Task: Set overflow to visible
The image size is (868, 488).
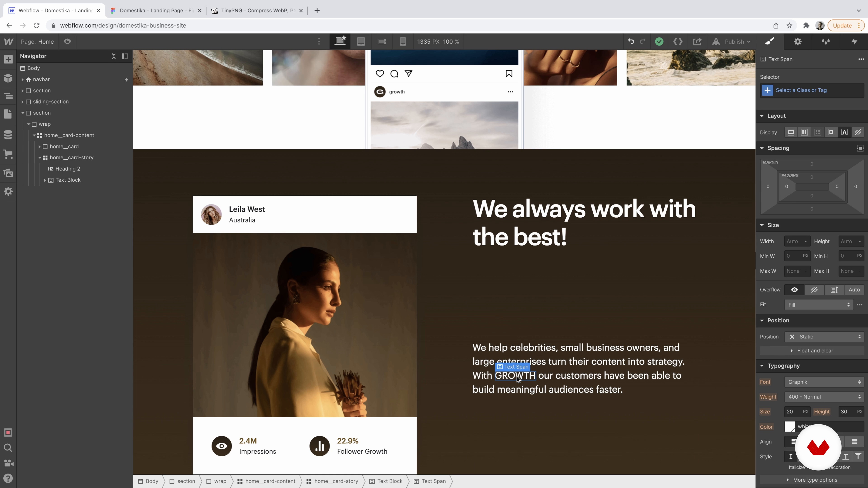Action: pos(794,290)
